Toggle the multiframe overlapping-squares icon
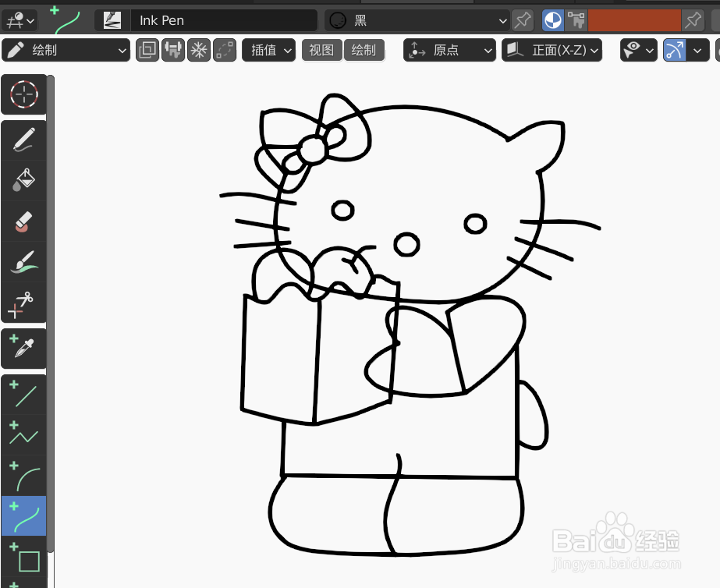The image size is (720, 588). coord(147,50)
